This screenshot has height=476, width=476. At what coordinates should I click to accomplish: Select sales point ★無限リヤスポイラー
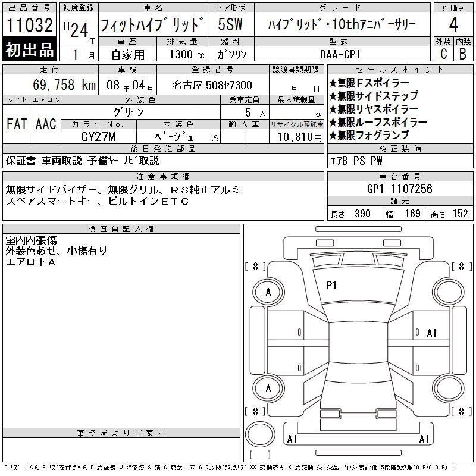374,109
